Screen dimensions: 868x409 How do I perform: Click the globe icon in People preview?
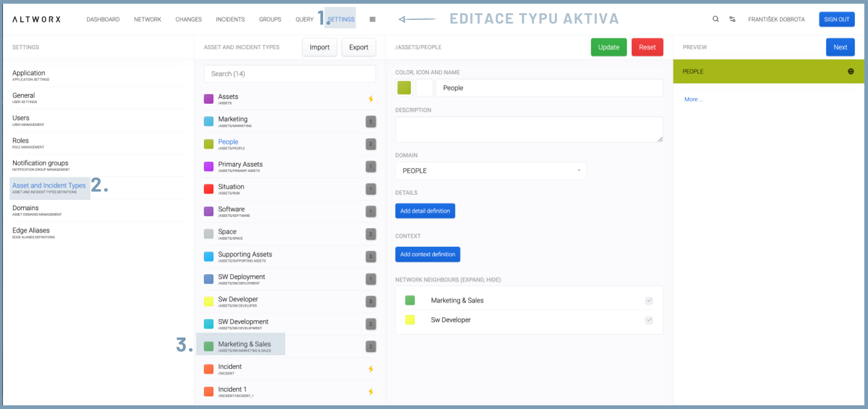[x=851, y=71]
